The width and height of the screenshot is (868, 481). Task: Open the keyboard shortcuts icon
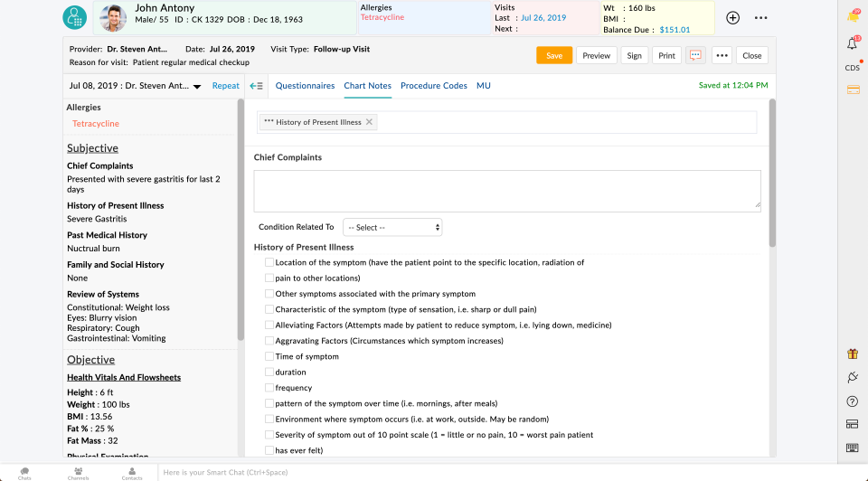click(852, 448)
